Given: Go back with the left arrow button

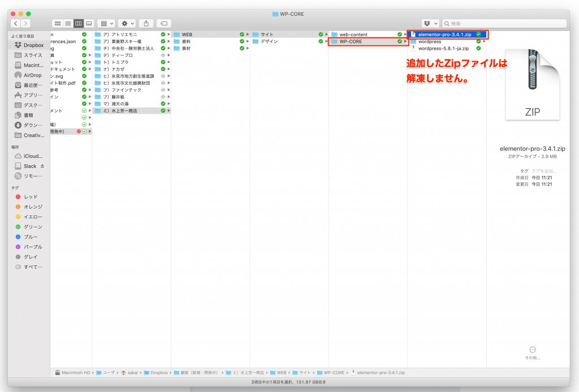Looking at the screenshot, I should [x=15, y=23].
